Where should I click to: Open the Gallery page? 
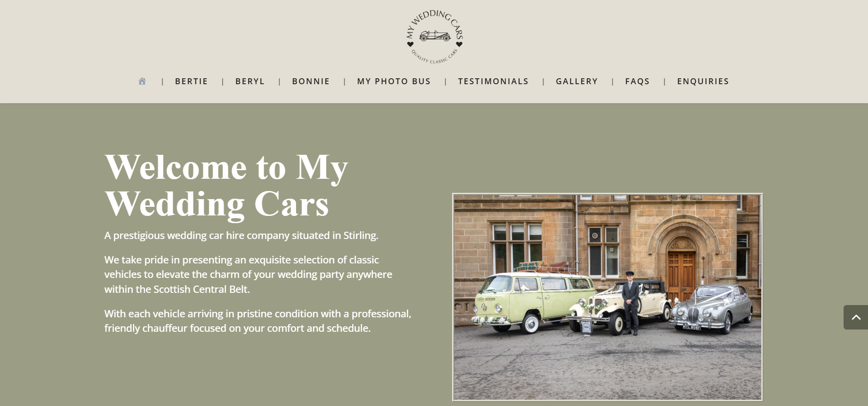tap(577, 81)
